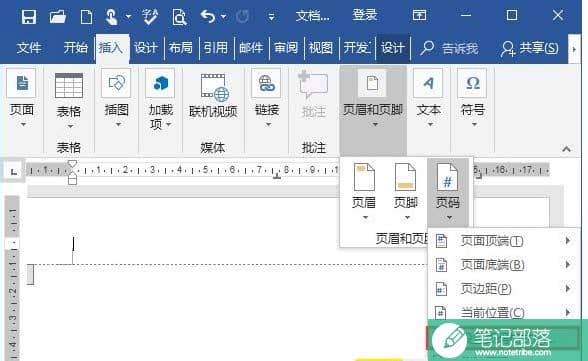Open 当前位置(C) submenu

503,312
